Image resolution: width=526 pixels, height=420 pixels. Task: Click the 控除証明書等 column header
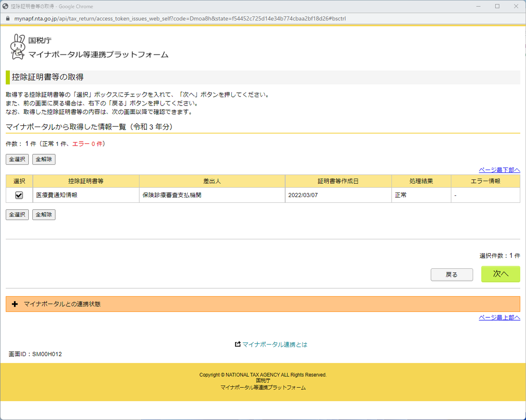(86, 181)
